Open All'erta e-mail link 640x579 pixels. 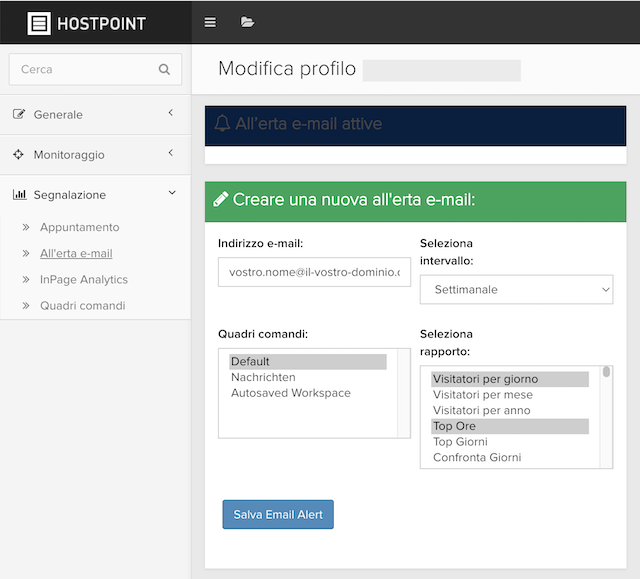(x=76, y=253)
